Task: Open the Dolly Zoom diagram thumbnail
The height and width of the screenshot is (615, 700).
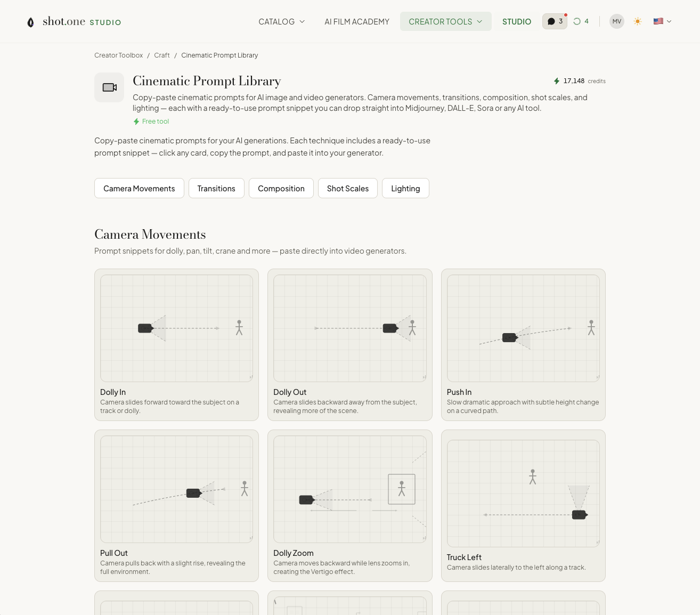Action: pyautogui.click(x=350, y=489)
